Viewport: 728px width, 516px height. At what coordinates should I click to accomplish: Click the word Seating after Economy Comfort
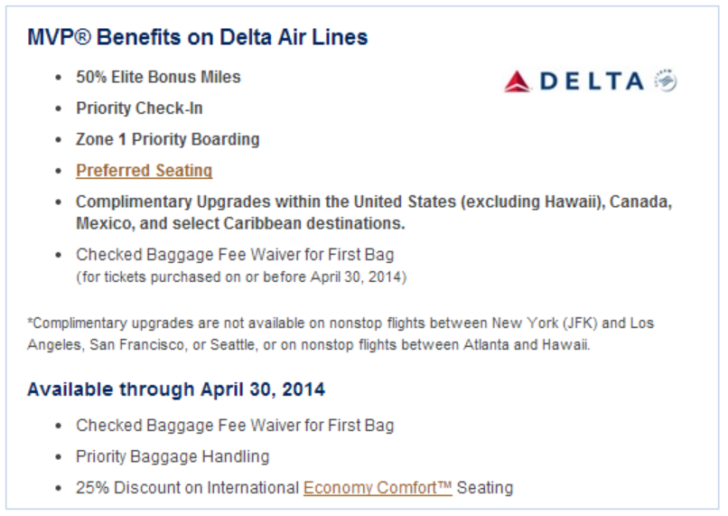click(485, 488)
